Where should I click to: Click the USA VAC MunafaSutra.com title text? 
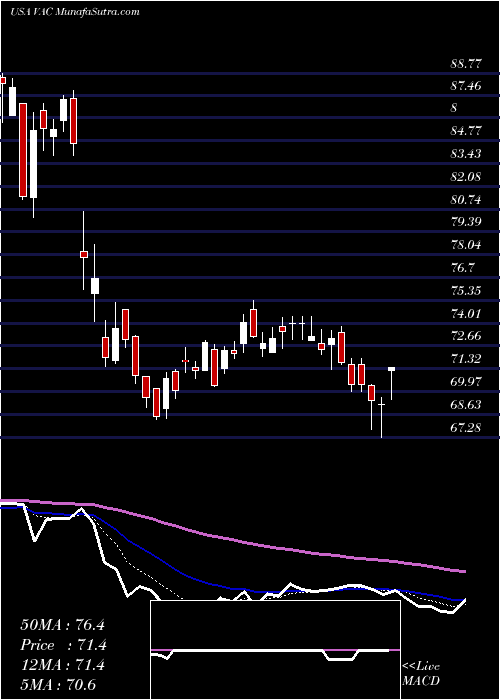coord(75,12)
